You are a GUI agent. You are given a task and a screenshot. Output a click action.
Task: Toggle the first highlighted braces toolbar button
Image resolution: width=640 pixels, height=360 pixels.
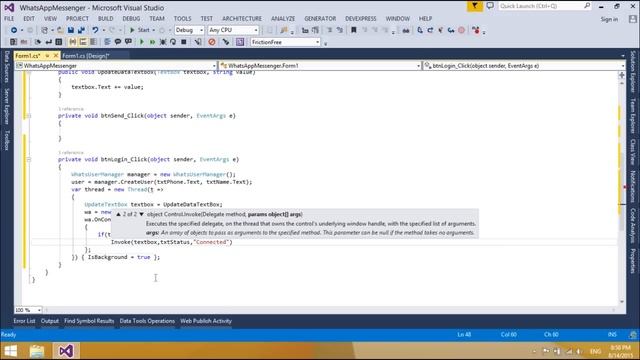tap(73, 42)
